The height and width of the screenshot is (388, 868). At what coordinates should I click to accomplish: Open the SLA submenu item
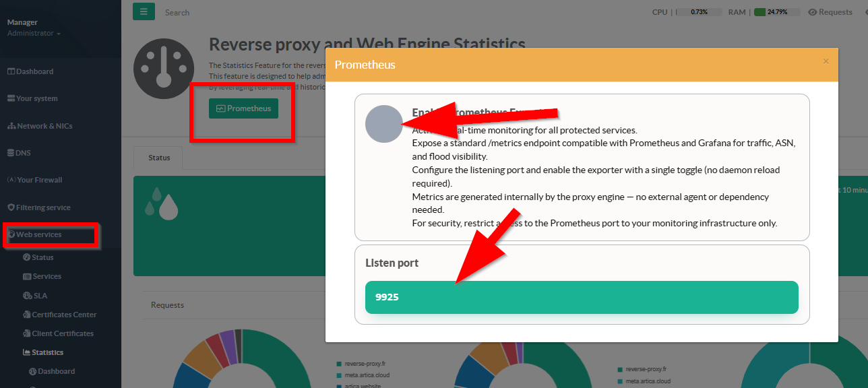click(40, 296)
